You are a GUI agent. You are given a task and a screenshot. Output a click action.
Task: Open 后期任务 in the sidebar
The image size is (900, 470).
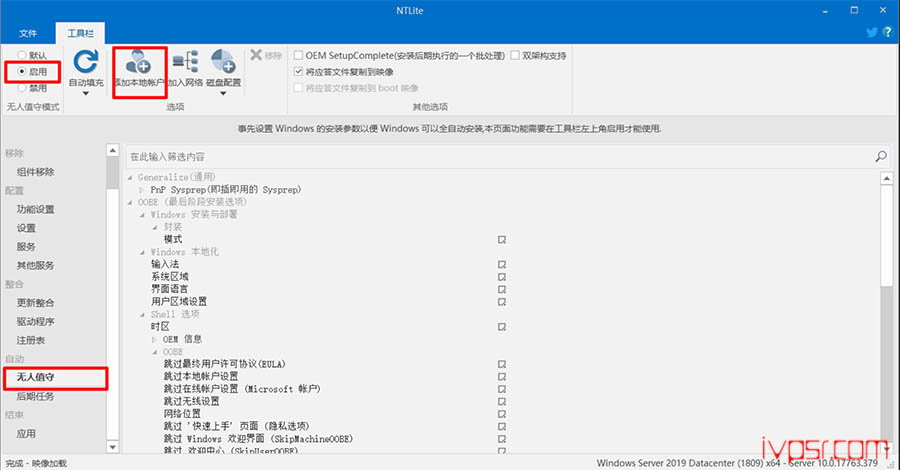tap(36, 396)
